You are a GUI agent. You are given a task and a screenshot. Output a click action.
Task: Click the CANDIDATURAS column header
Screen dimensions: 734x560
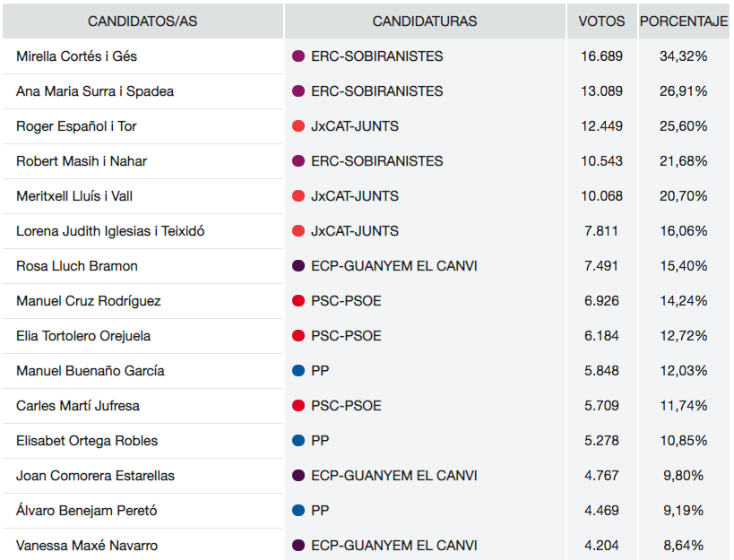(x=425, y=21)
